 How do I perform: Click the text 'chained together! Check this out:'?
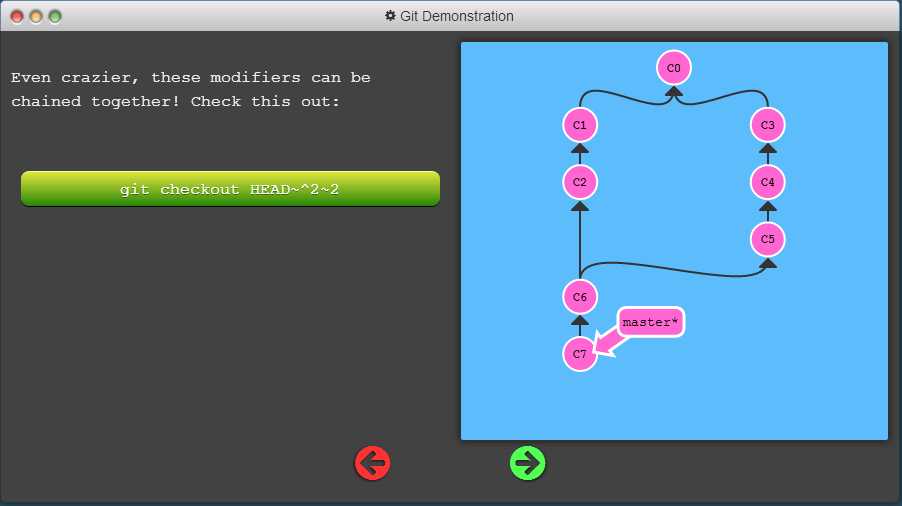(175, 102)
